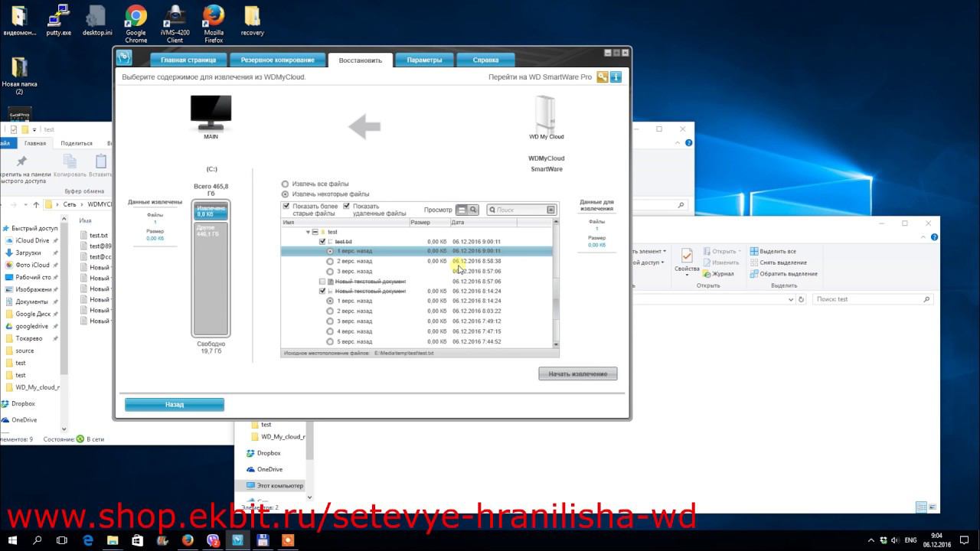The image size is (980, 551).
Task: Open the WD SmartWare info icon
Action: click(x=616, y=77)
